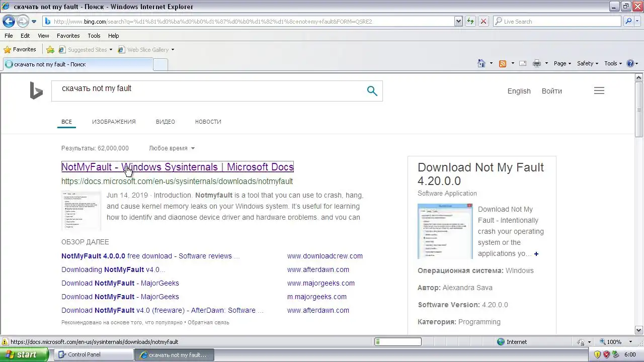Click the page vertical scrollbar down arrow
Image resolution: width=644 pixels, height=362 pixels.
click(x=639, y=330)
